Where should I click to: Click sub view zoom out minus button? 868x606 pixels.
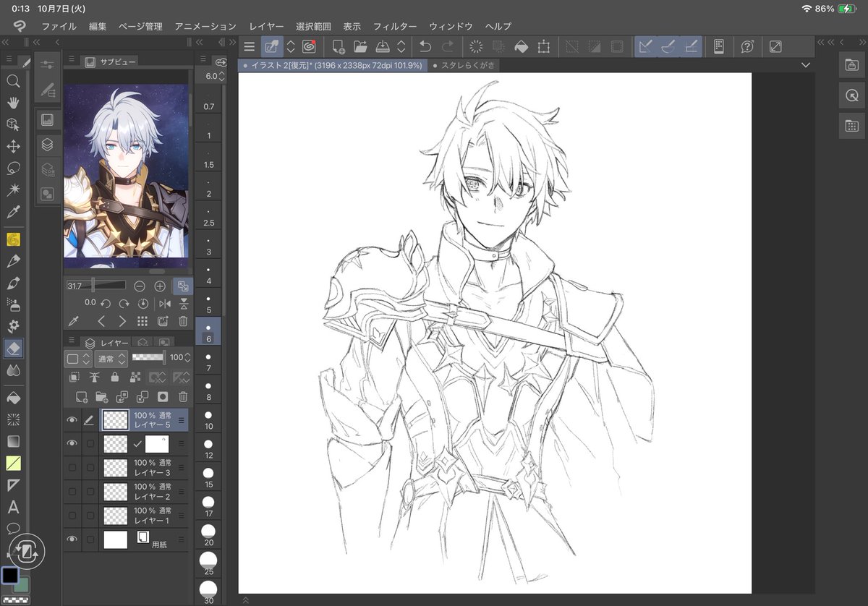click(140, 286)
